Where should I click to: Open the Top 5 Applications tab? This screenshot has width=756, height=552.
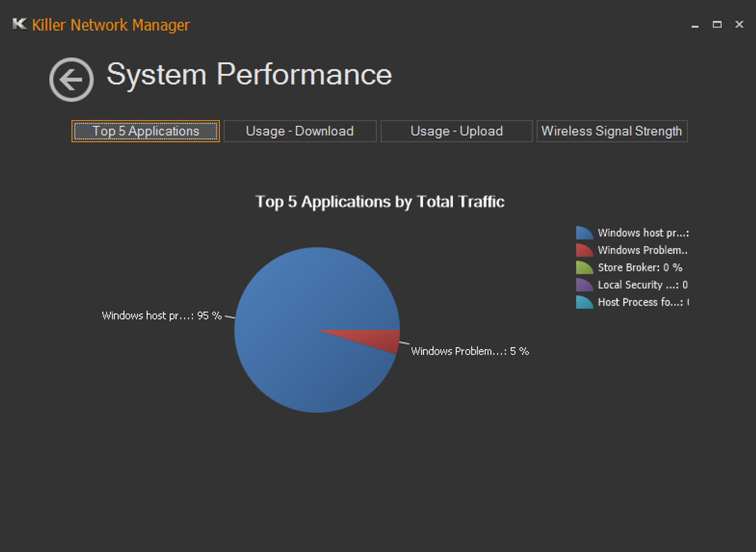click(x=146, y=131)
